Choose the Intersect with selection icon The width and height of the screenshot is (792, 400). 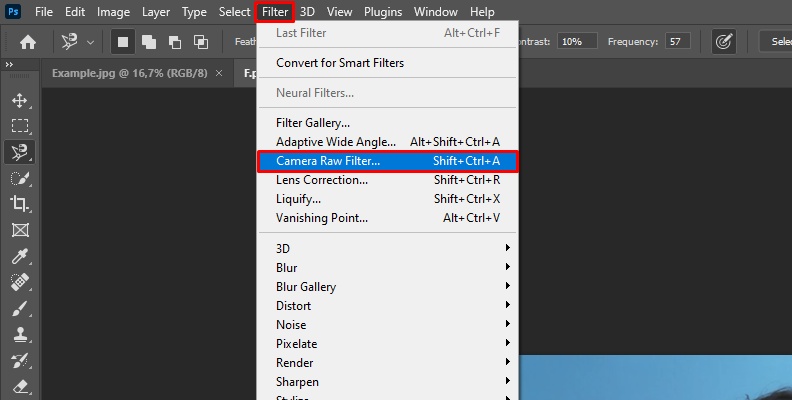point(201,42)
